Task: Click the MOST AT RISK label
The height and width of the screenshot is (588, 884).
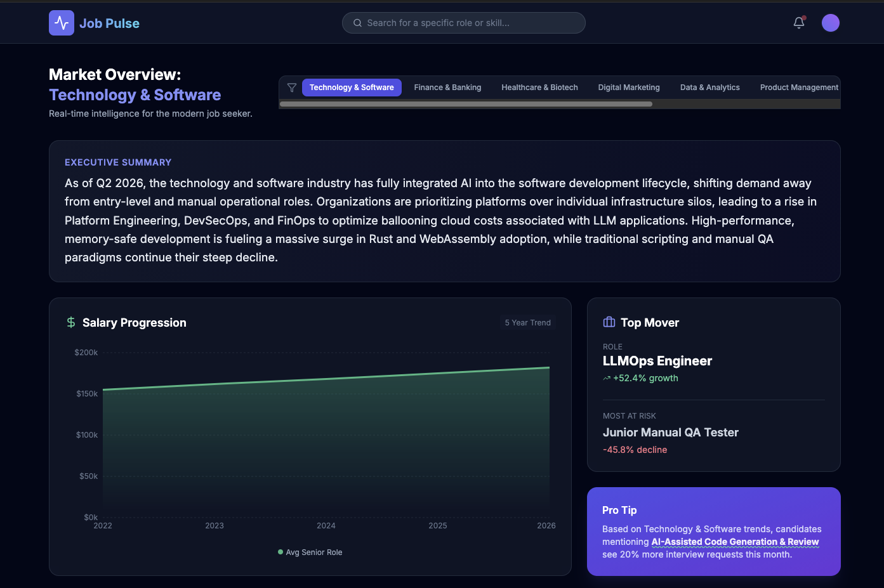Action: pyautogui.click(x=630, y=416)
